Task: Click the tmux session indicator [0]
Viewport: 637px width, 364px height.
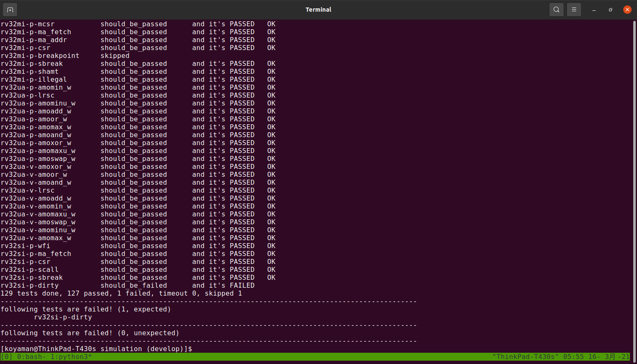Action: click(7, 357)
